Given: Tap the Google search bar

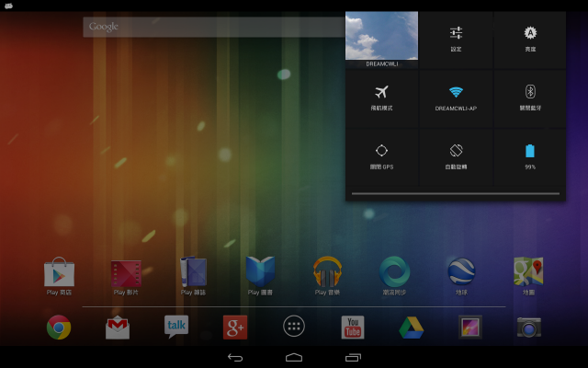Looking at the screenshot, I should 214,27.
